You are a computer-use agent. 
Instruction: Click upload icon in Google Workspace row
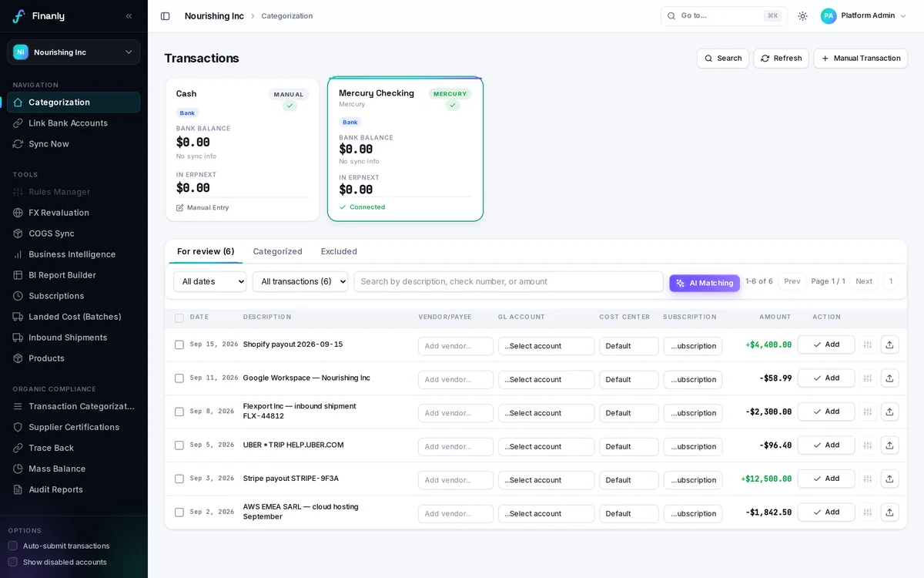pos(889,378)
